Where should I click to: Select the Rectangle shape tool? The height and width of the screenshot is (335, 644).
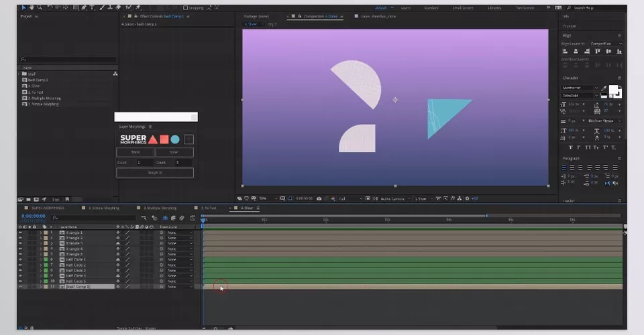click(x=76, y=7)
